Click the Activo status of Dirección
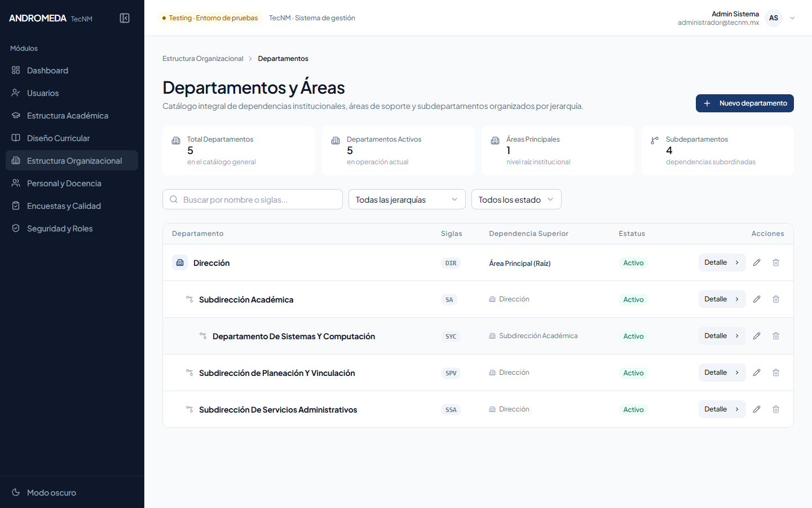Image resolution: width=812 pixels, height=508 pixels. click(633, 263)
